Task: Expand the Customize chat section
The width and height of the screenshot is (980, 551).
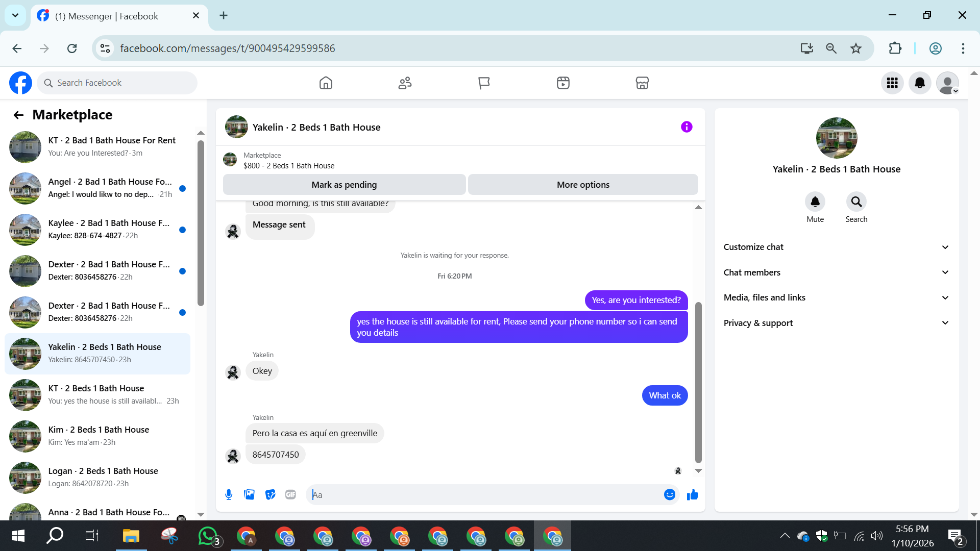Action: (836, 247)
